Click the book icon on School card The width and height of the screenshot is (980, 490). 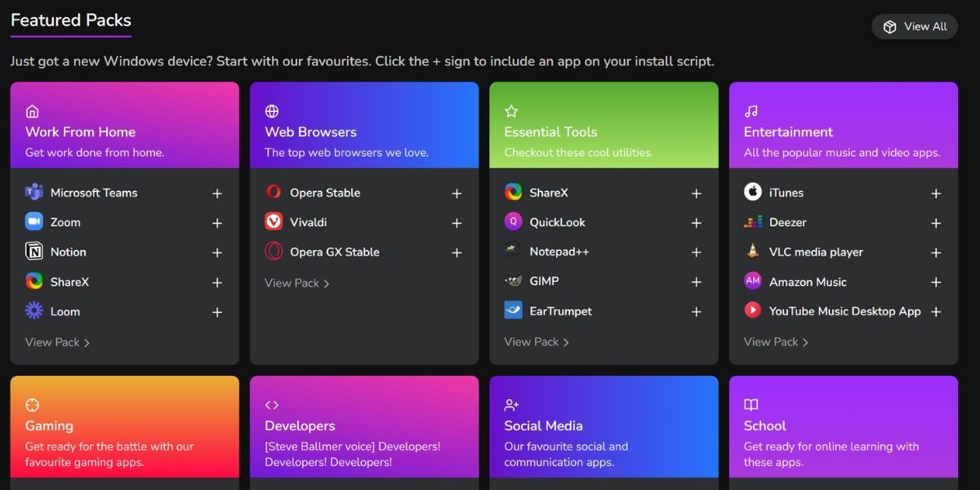coord(751,405)
